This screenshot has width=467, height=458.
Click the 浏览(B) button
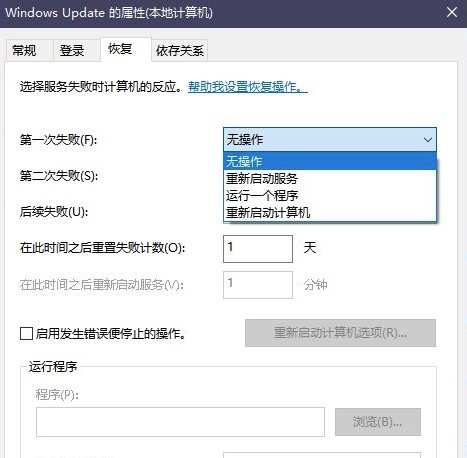pos(378,422)
